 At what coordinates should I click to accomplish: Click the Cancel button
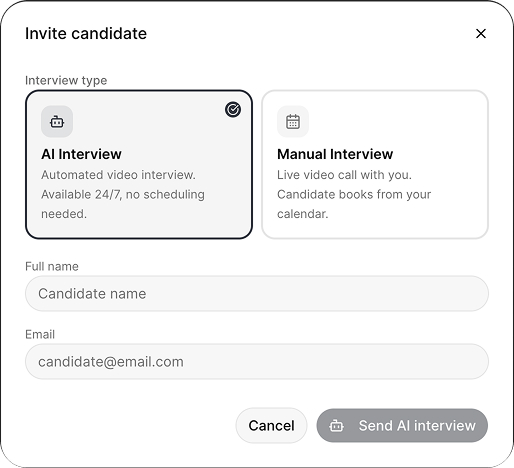(271, 425)
